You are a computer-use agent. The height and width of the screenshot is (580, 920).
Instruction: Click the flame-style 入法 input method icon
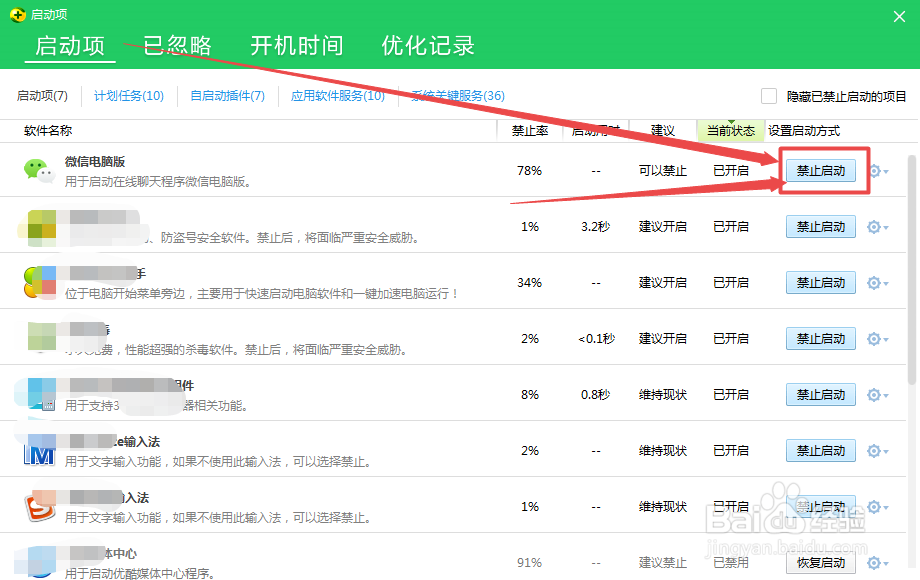click(x=38, y=506)
